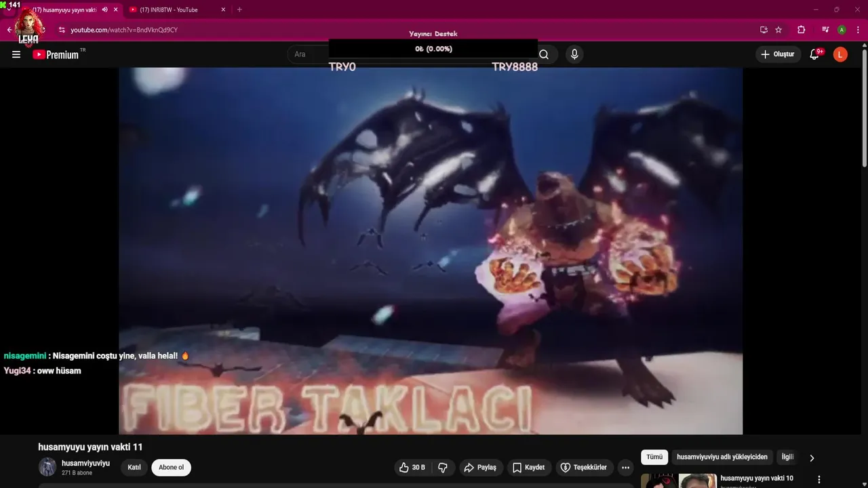Open husamyuyu yayın vakti 10 title
This screenshot has height=488, width=868.
point(757,479)
